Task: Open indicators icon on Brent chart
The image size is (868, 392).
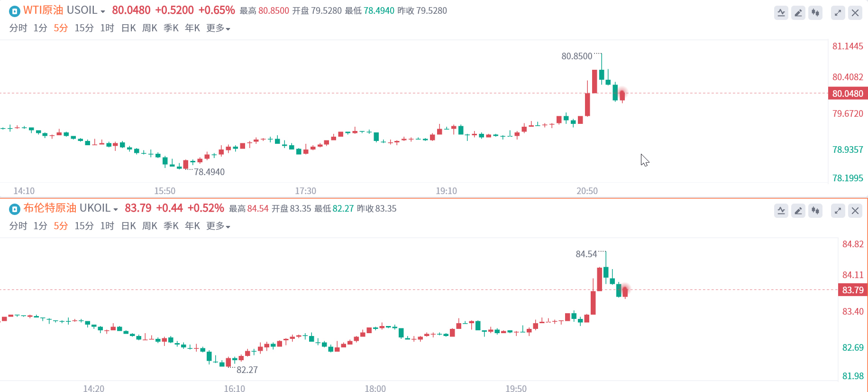Action: click(781, 211)
